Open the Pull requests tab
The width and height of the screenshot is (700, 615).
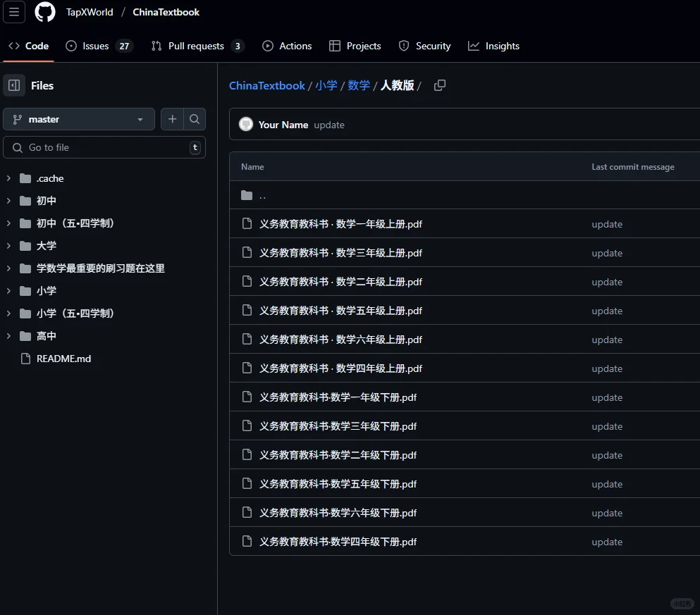198,46
